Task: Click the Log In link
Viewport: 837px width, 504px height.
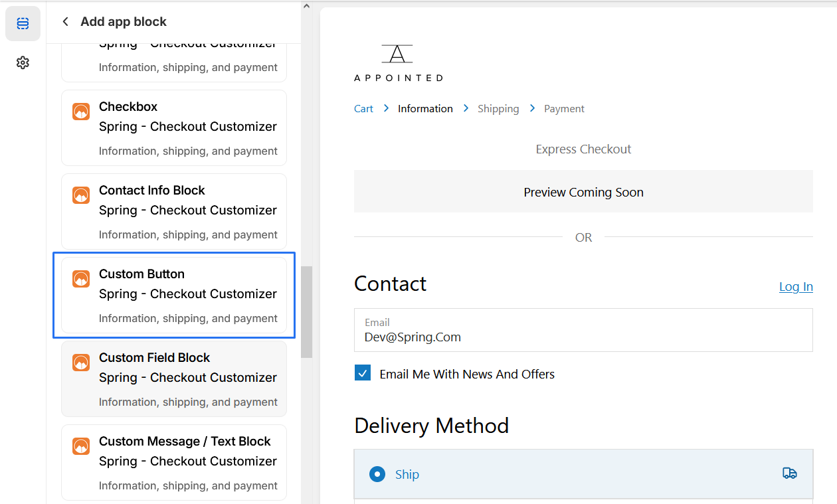Action: [796, 286]
